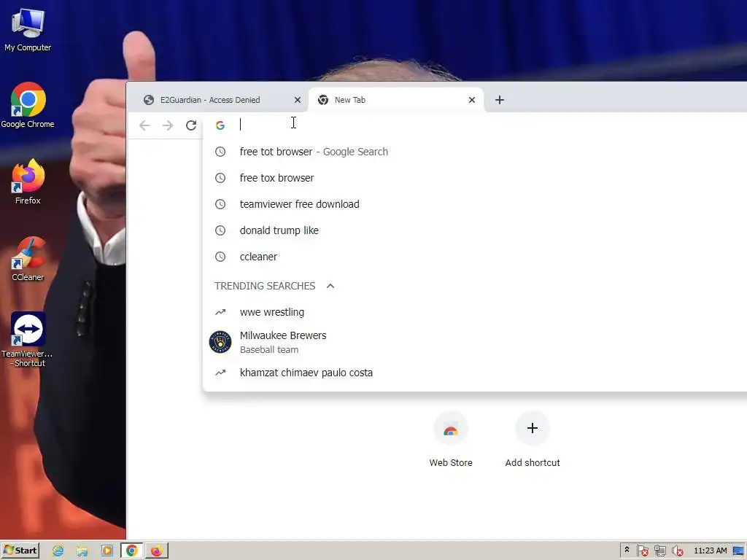The image size is (747, 560).
Task: Open the Windows Start menu
Action: coord(20,551)
